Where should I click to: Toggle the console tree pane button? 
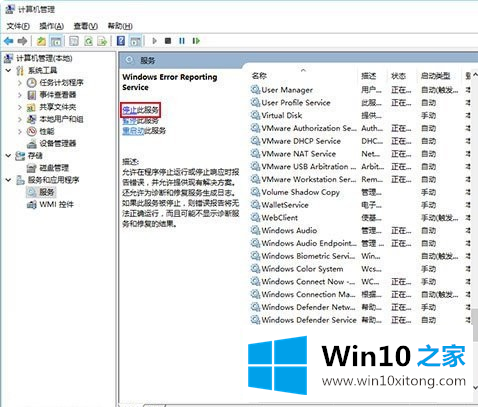tap(56, 41)
